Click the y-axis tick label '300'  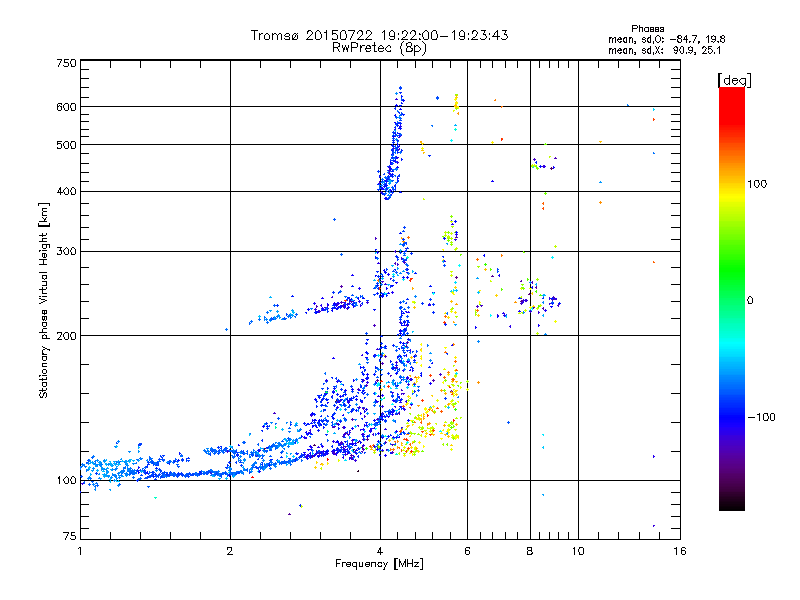tap(66, 251)
